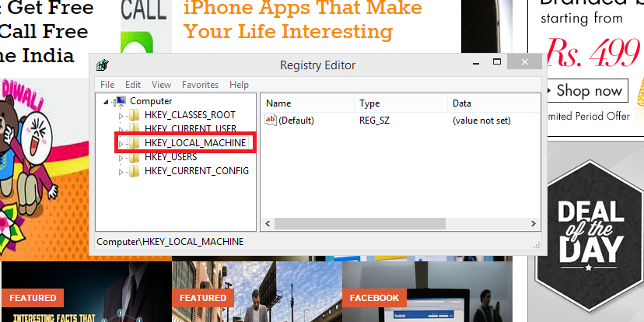The width and height of the screenshot is (644, 322).
Task: Select the HKEY_LOCAL_MACHINE key
Action: click(x=195, y=143)
